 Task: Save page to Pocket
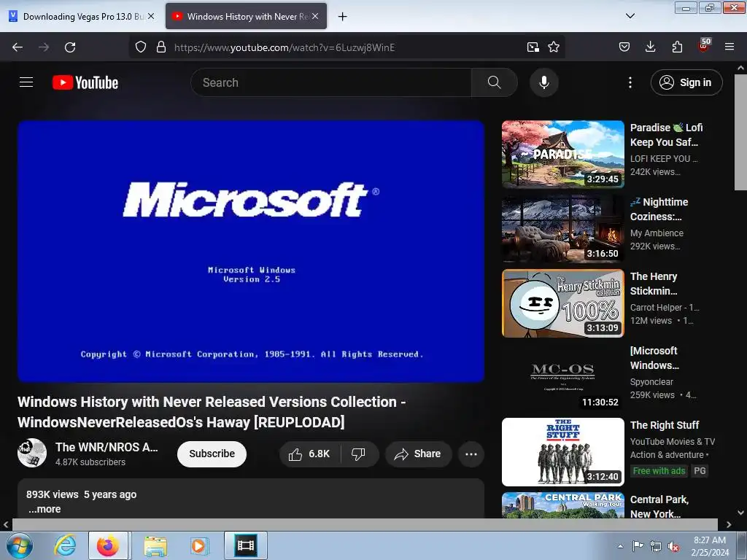coord(624,47)
